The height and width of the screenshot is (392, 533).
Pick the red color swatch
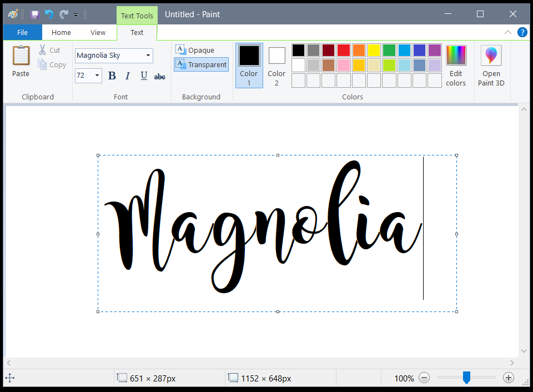tap(343, 50)
